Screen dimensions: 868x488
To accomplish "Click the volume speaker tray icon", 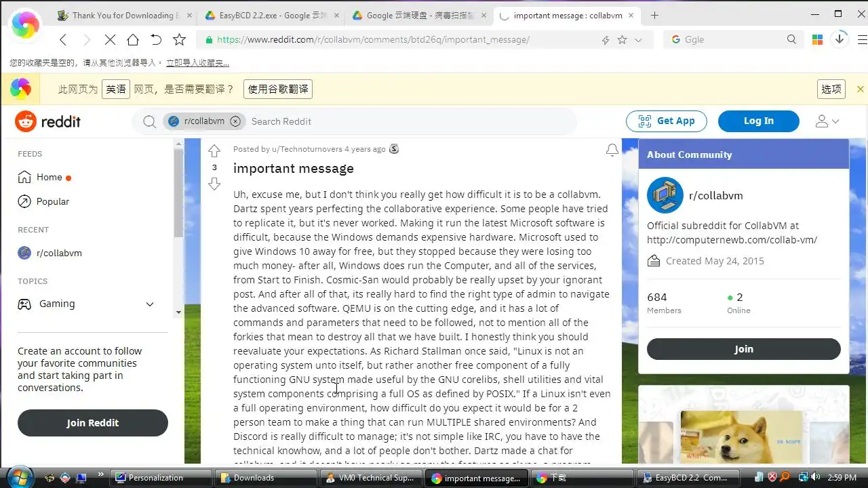I will [815, 477].
